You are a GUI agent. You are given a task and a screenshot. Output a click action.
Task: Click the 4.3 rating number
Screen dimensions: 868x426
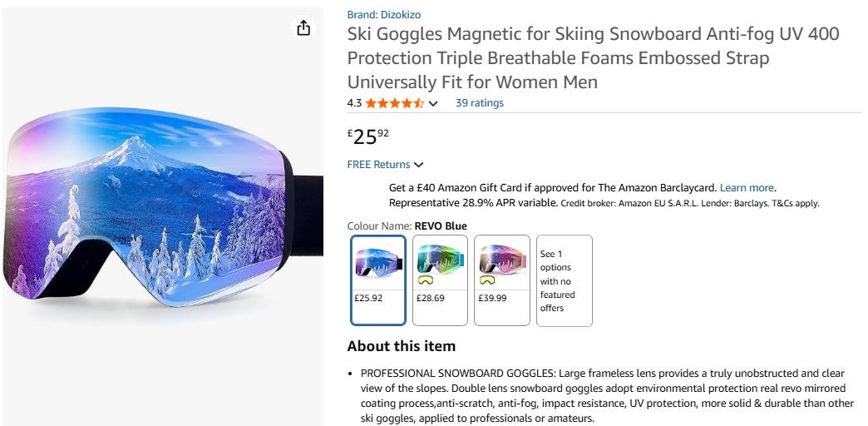coord(354,103)
